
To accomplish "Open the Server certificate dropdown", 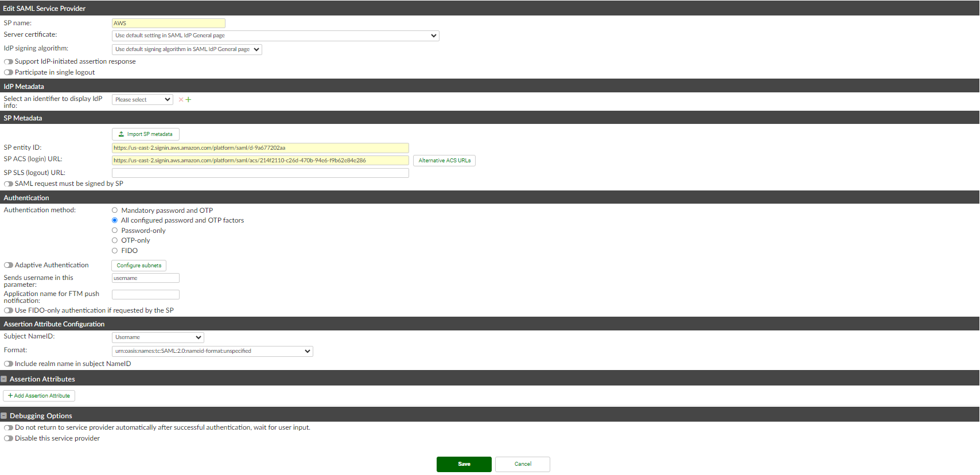I will click(275, 36).
